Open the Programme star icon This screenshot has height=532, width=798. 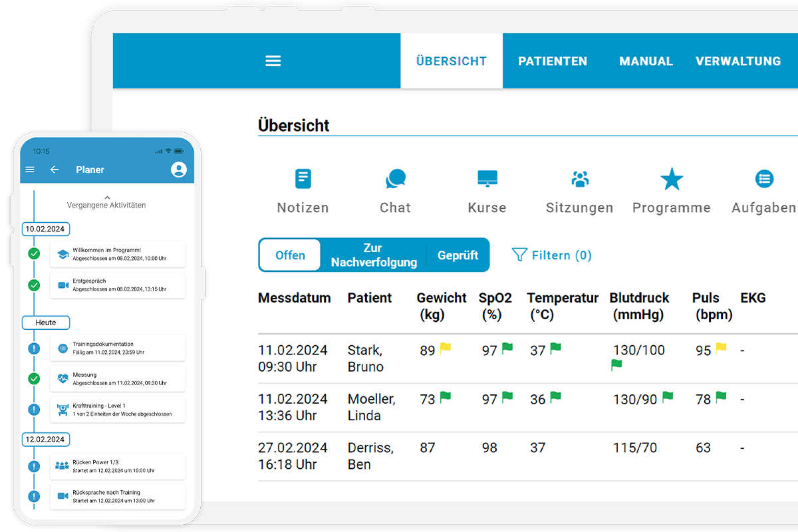click(672, 179)
